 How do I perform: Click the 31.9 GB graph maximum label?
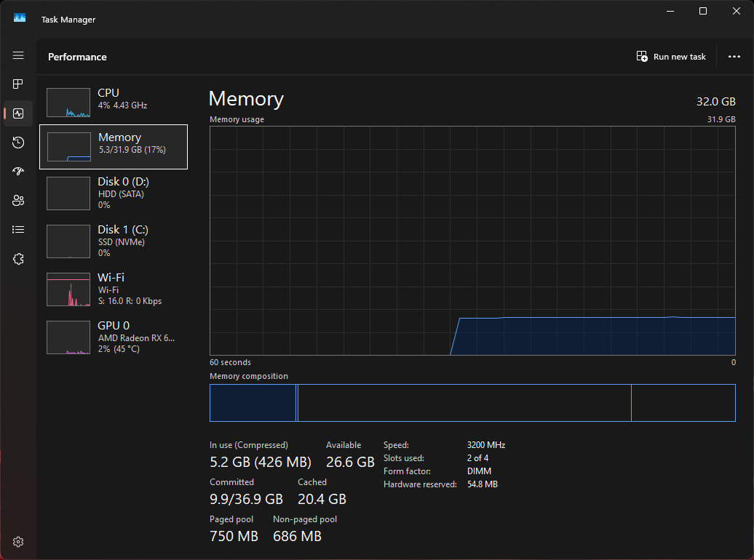pos(721,119)
